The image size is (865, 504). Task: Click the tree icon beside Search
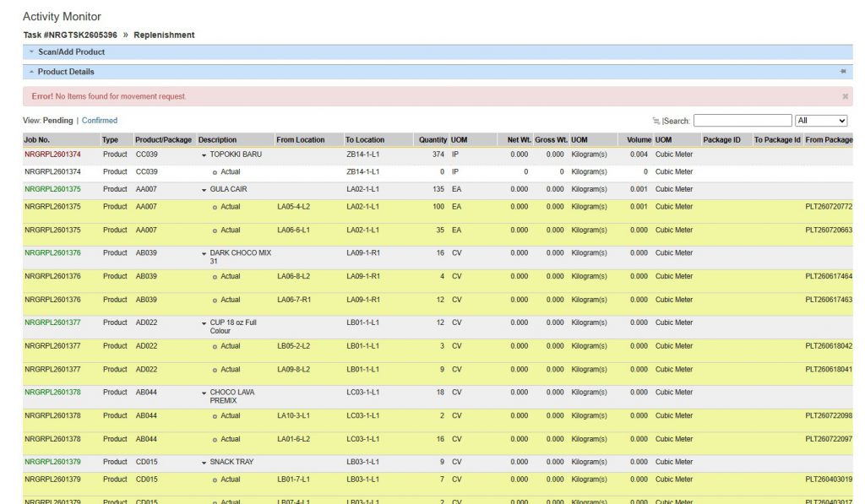(x=656, y=121)
